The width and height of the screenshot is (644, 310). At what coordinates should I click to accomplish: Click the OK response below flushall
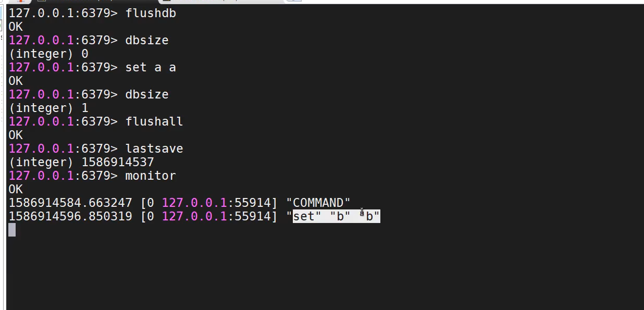[16, 135]
